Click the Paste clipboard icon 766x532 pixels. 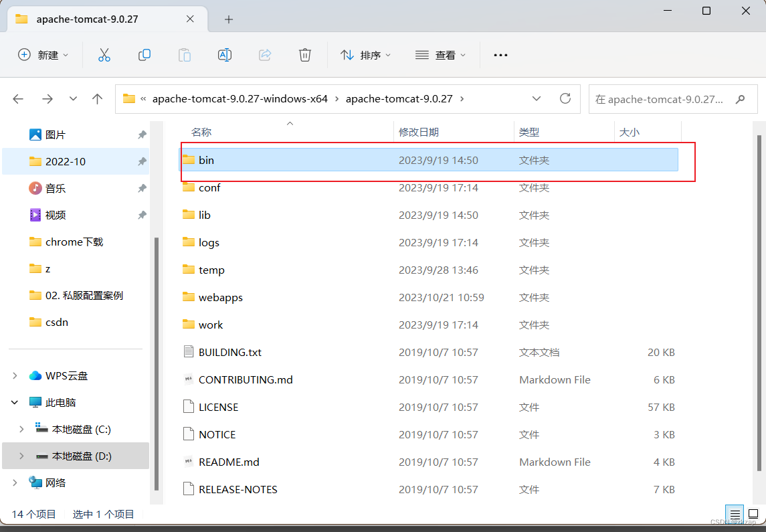pos(184,55)
